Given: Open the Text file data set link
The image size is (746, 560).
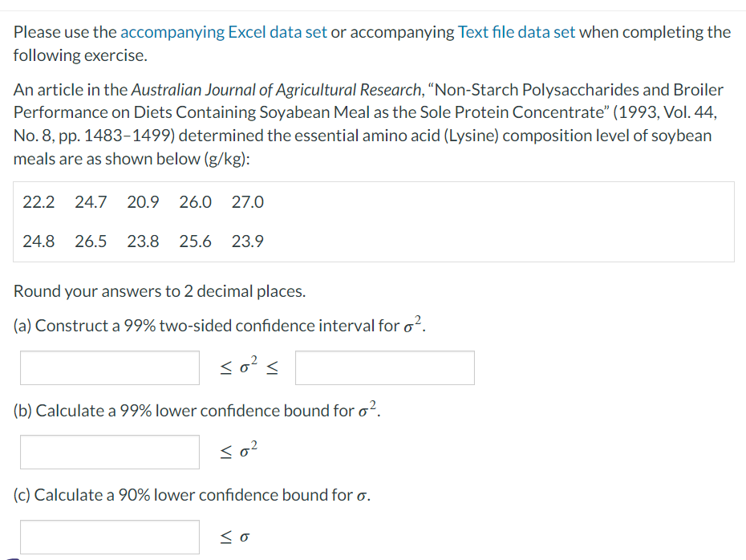Looking at the screenshot, I should point(517,32).
